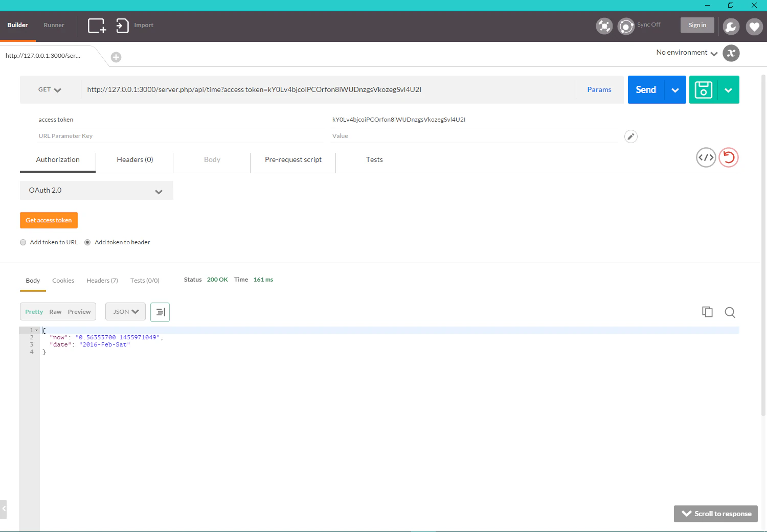This screenshot has height=532, width=767.
Task: Open the response Cookies tab
Action: click(x=63, y=281)
